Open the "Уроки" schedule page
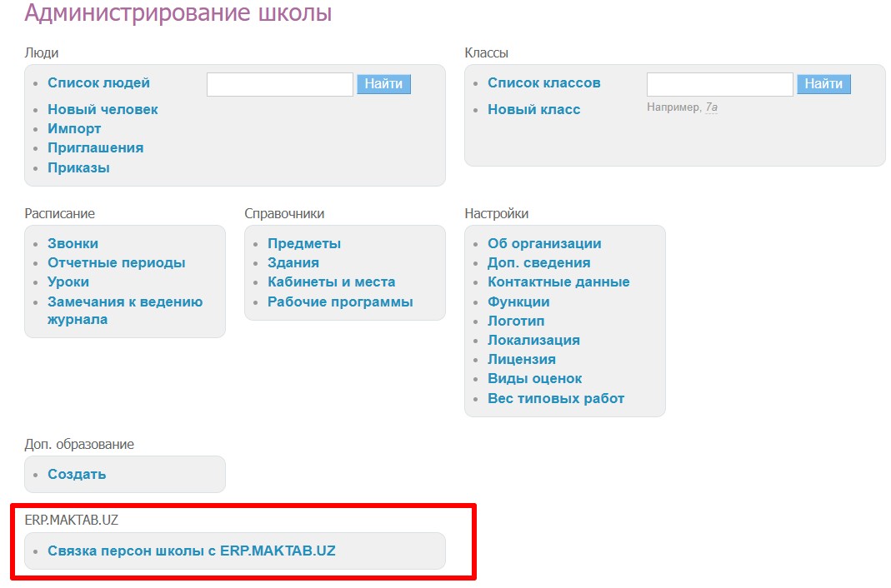This screenshot has width=891, height=588. pos(67,282)
